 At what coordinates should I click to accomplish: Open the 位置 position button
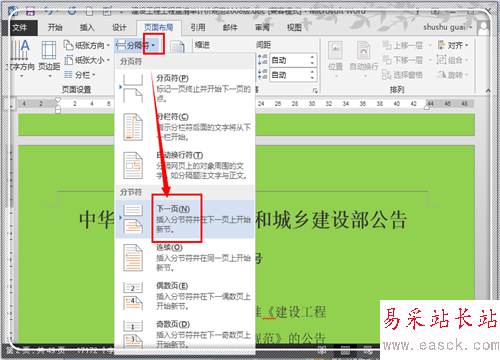[x=335, y=59]
